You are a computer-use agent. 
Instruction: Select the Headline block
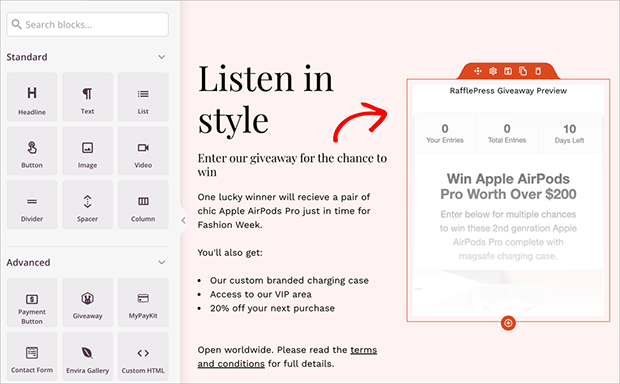tap(32, 97)
